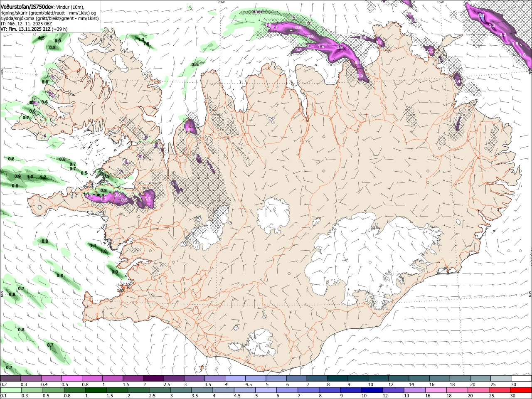
Task: Select the light pink 16 swatch, bottom legend row
Action: pyautogui.click(x=436, y=390)
